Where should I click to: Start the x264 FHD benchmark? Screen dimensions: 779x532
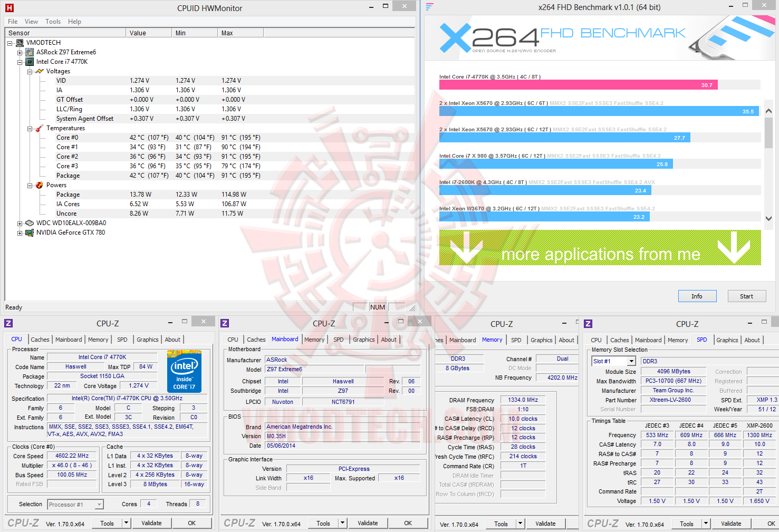tap(746, 296)
